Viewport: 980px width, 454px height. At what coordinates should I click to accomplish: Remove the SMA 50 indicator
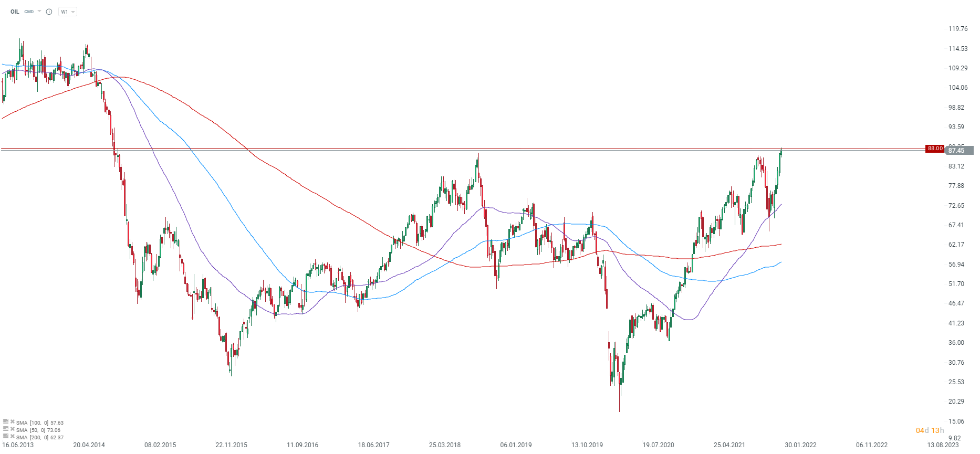(13, 429)
